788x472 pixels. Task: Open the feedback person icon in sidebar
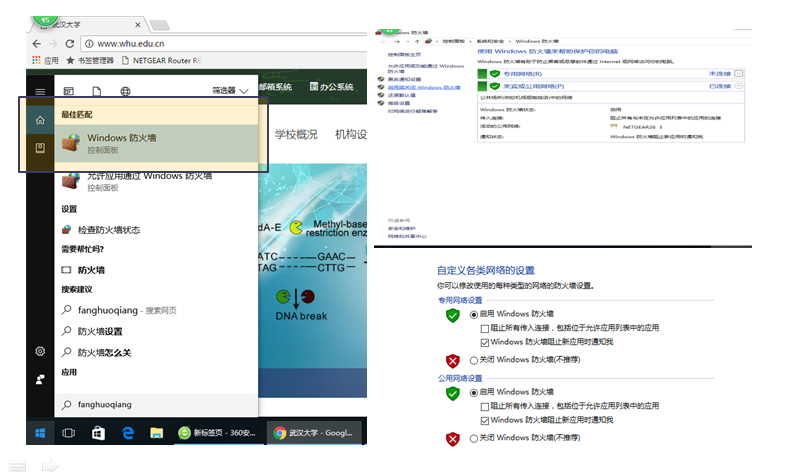[x=40, y=380]
